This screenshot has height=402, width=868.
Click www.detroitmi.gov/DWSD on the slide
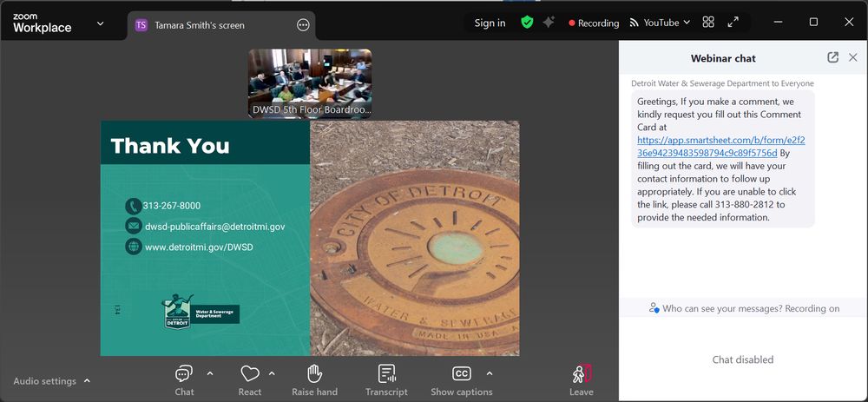click(199, 247)
